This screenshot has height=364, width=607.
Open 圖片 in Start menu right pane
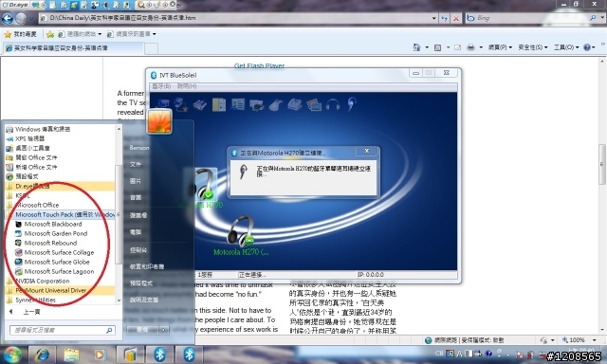(x=136, y=181)
